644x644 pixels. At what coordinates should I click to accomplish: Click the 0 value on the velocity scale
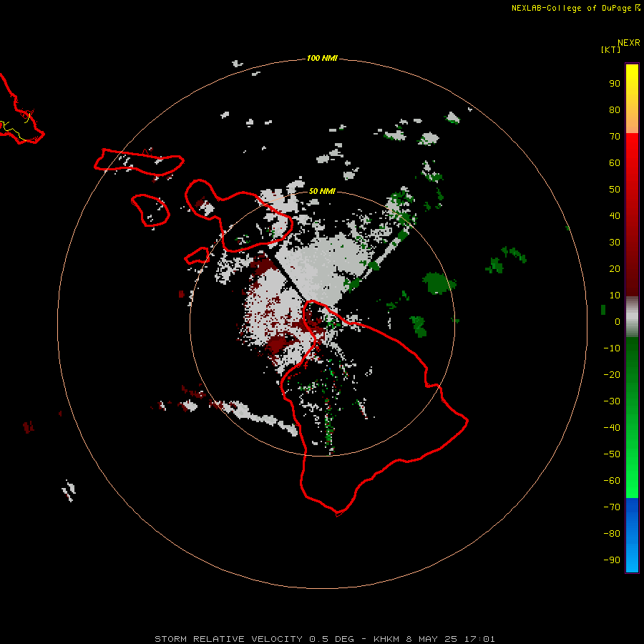tap(618, 321)
